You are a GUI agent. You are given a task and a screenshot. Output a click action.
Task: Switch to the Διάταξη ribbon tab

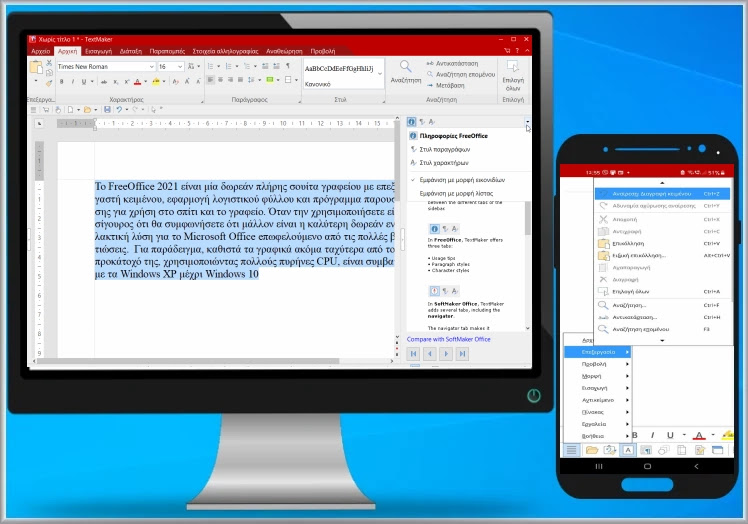click(x=131, y=52)
